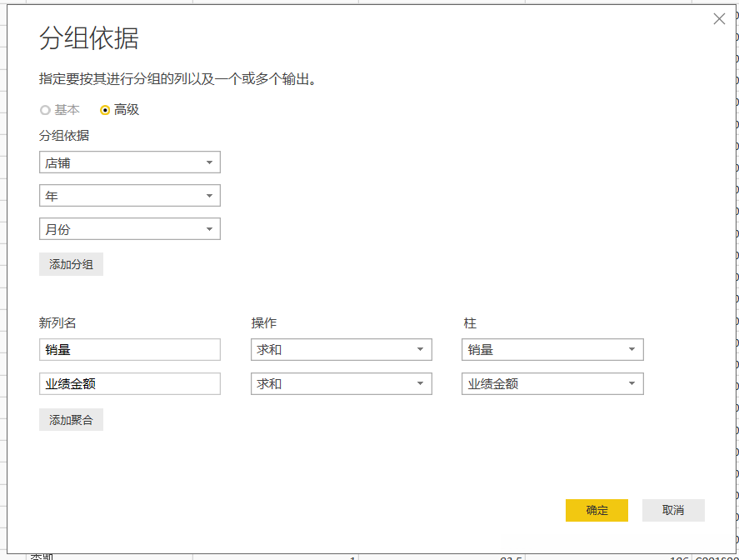Open the 柱 dropdown showing 业绩金额
The height and width of the screenshot is (560, 739).
(x=552, y=383)
